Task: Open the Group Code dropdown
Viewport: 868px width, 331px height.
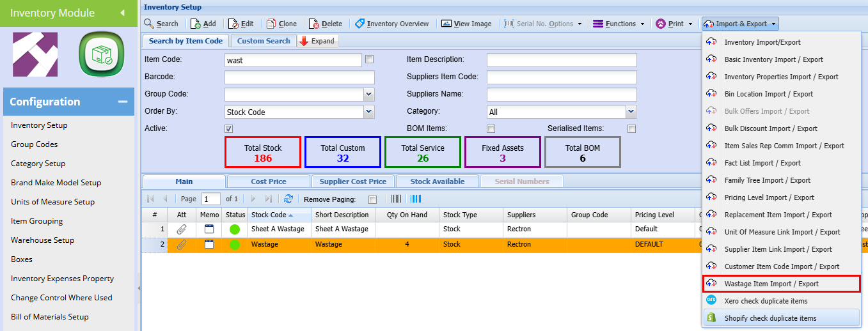Action: click(368, 95)
